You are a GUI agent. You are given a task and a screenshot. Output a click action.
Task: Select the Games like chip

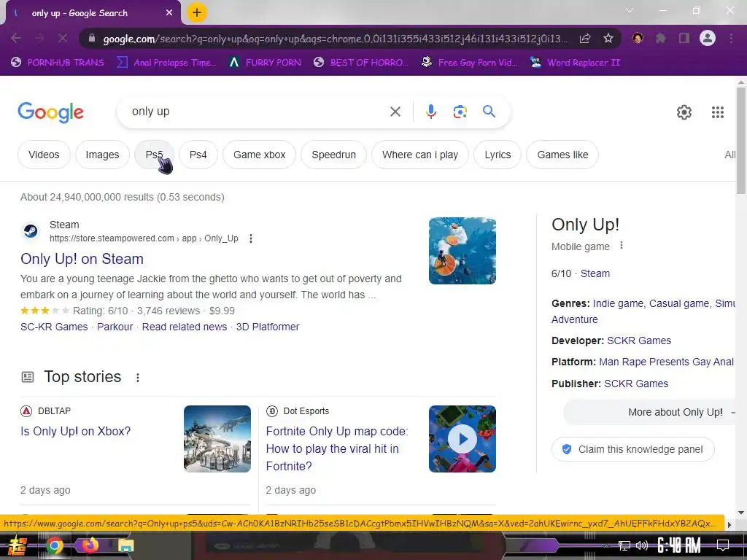pos(562,155)
